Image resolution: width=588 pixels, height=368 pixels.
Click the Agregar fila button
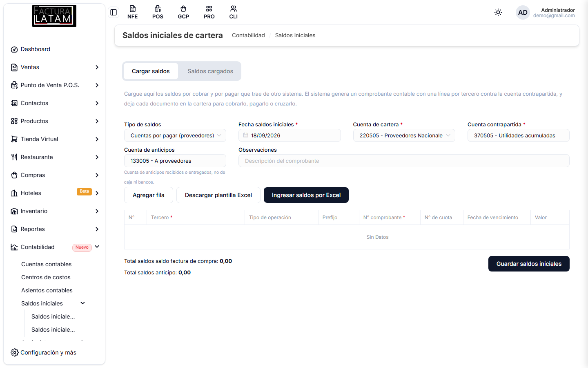[x=149, y=195]
